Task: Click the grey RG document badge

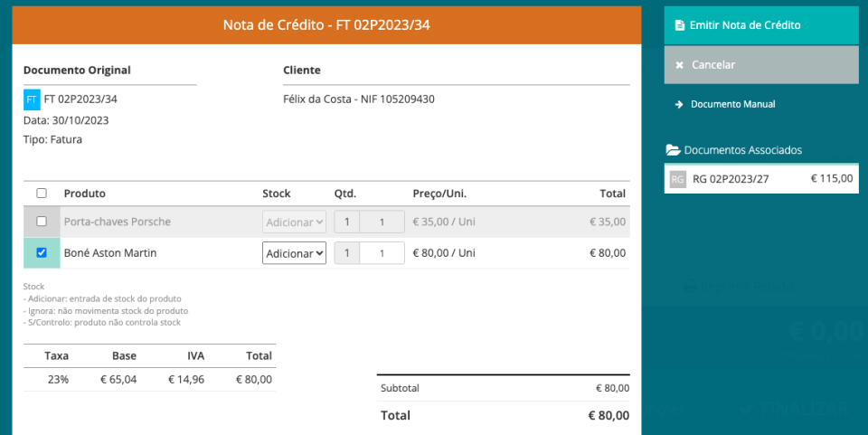Action: (x=678, y=179)
